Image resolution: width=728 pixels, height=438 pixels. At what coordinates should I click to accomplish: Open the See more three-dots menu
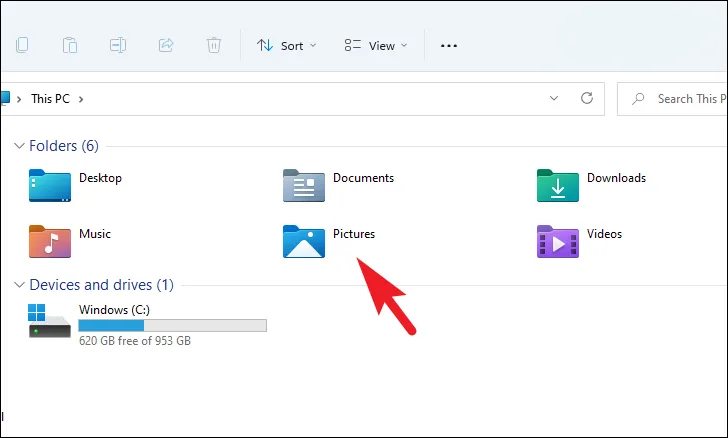pos(448,46)
